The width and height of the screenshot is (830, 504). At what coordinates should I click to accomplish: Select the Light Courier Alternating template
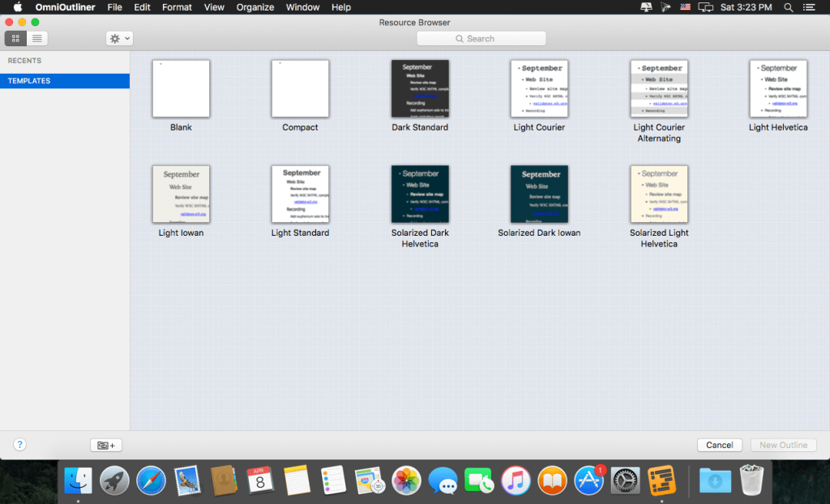[x=659, y=89]
